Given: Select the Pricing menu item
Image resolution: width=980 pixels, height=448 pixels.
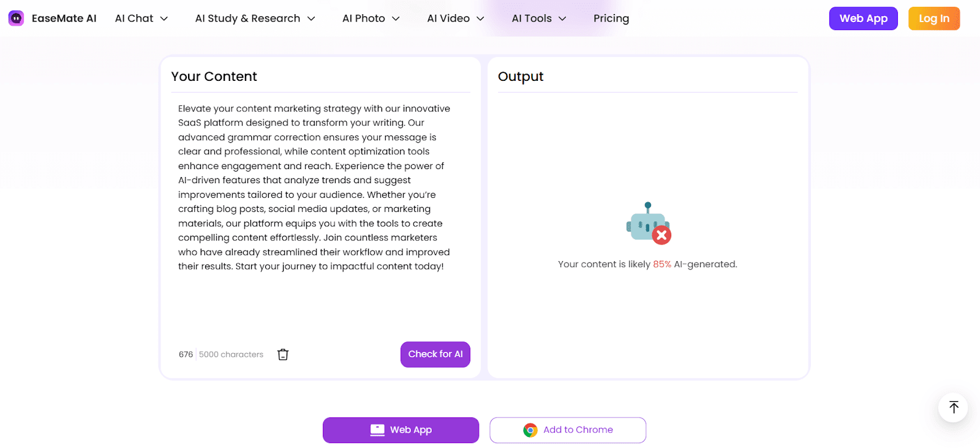Looking at the screenshot, I should [x=611, y=18].
